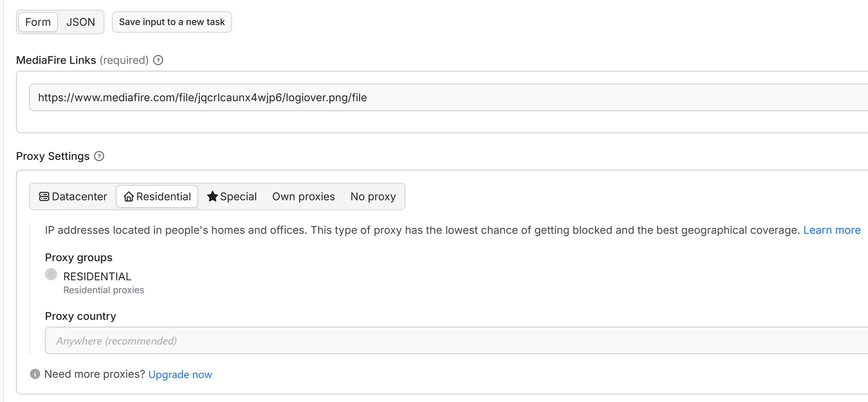Enable Own proxies option
The image size is (868, 402).
click(303, 196)
